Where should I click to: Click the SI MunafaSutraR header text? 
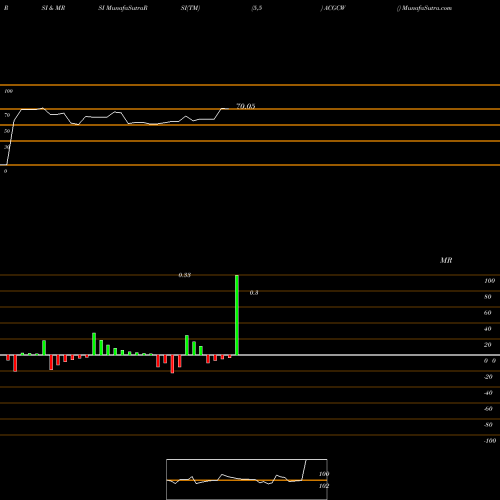pyautogui.click(x=123, y=8)
